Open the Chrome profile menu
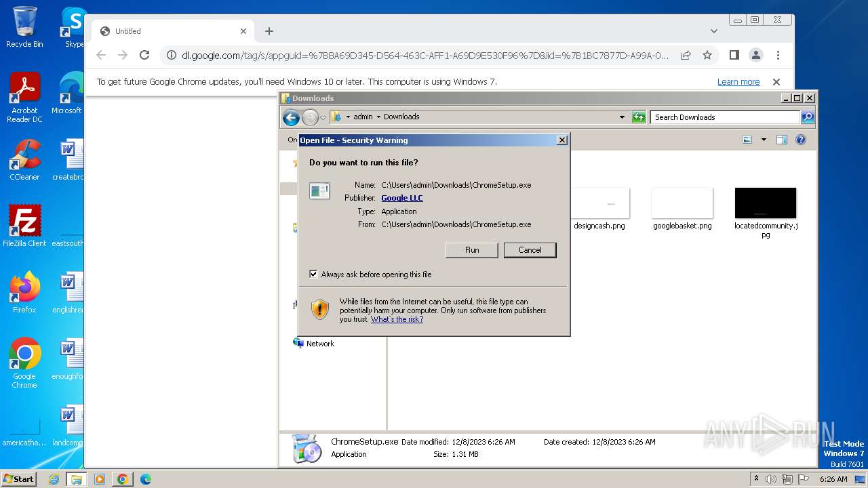 point(756,55)
